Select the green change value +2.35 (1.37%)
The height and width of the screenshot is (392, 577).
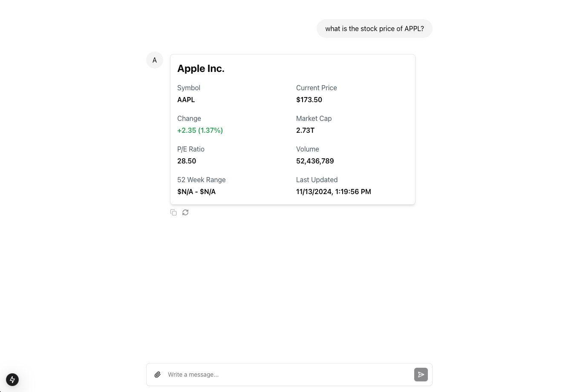pos(200,130)
